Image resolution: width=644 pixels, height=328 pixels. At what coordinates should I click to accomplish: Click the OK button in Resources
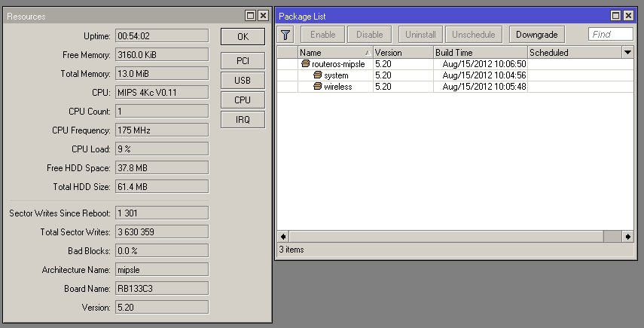[x=243, y=37]
